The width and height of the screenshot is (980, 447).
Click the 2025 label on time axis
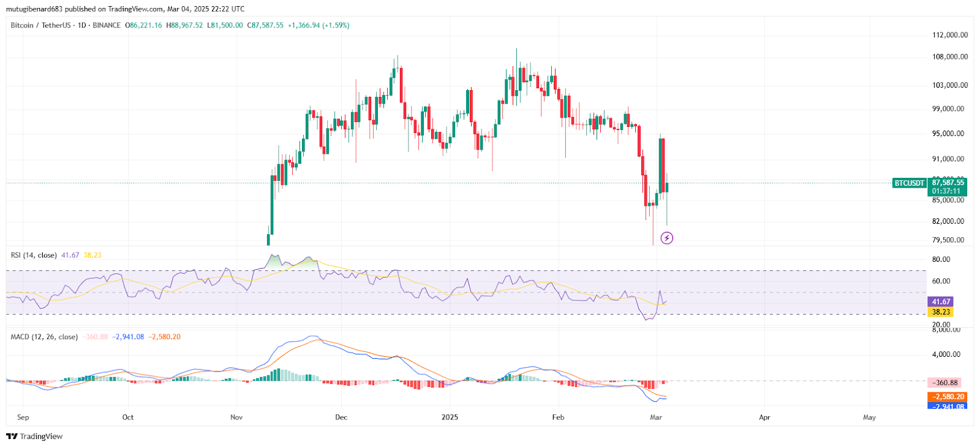[x=450, y=418]
